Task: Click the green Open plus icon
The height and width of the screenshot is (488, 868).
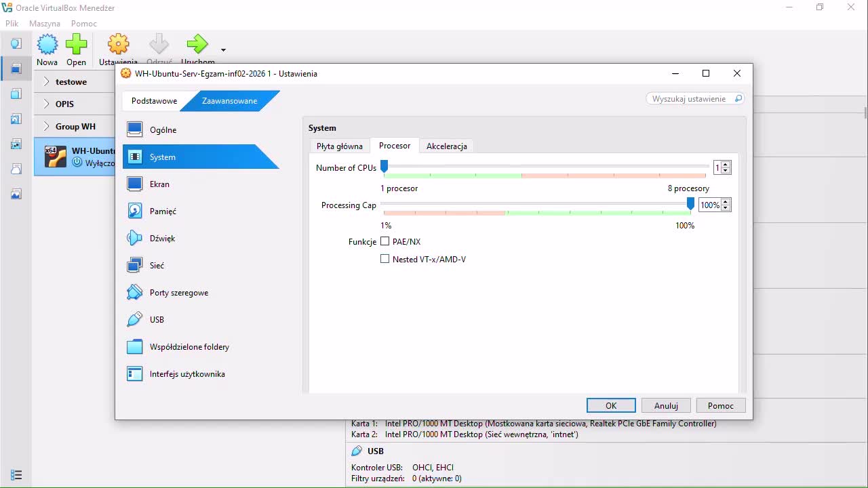Action: pyautogui.click(x=76, y=44)
